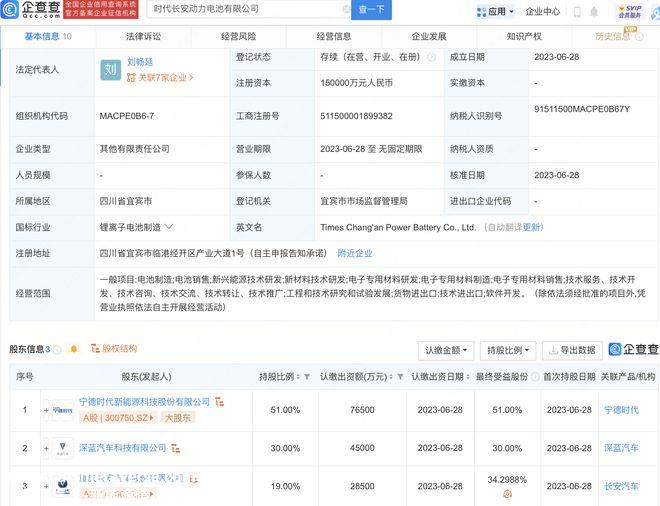Viewport: 660px width, 506px height.
Task: Focus the company name search field
Action: 248,9
